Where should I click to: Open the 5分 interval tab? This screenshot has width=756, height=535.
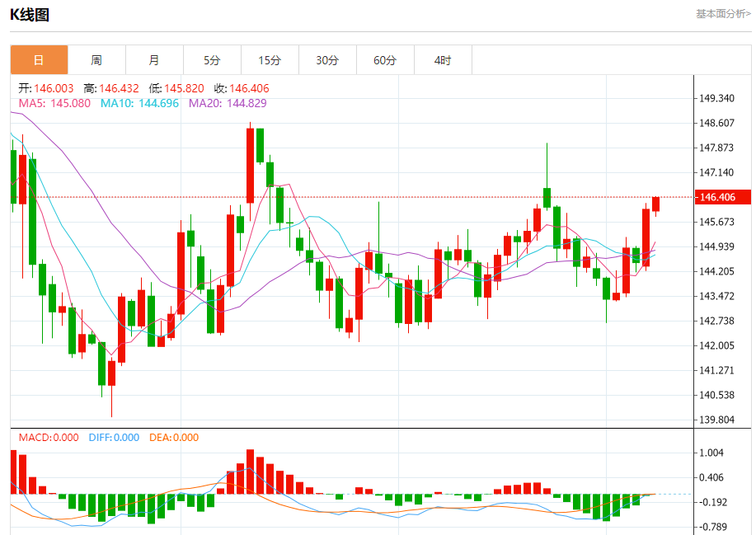coord(212,60)
